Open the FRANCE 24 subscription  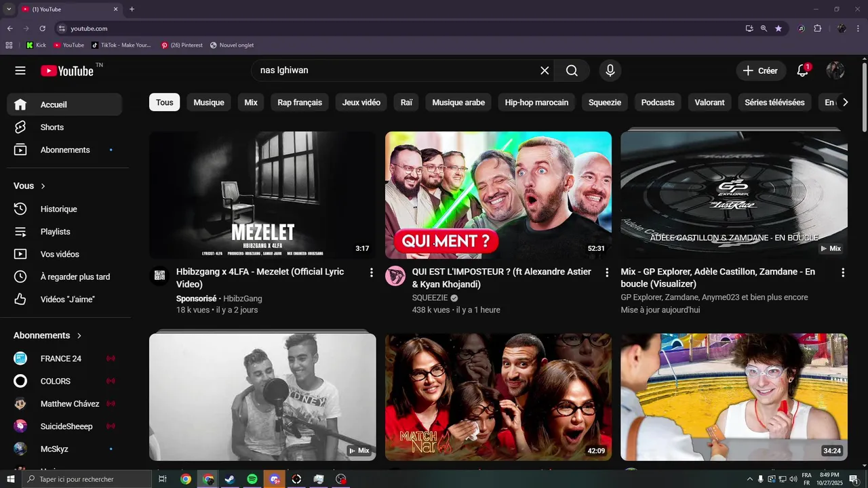click(x=64, y=359)
